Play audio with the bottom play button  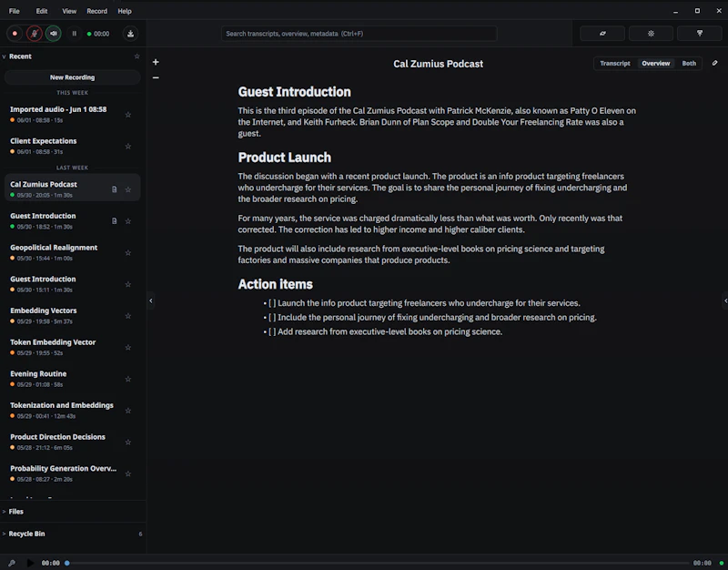point(30,563)
